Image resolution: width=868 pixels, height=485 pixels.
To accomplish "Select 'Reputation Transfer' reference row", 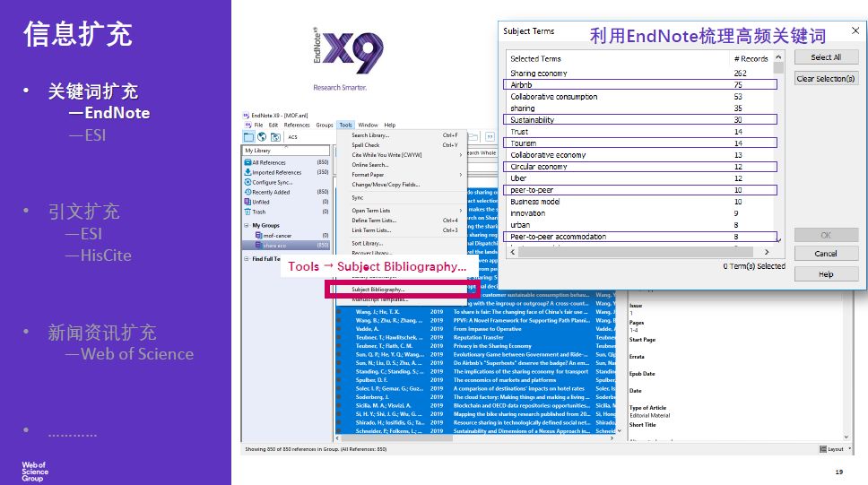I will pyautogui.click(x=476, y=337).
